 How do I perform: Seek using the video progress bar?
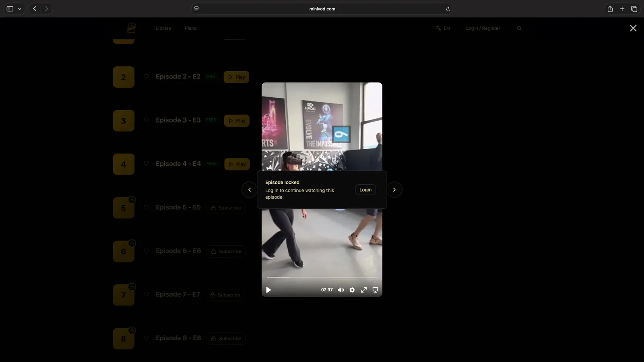[x=322, y=278]
